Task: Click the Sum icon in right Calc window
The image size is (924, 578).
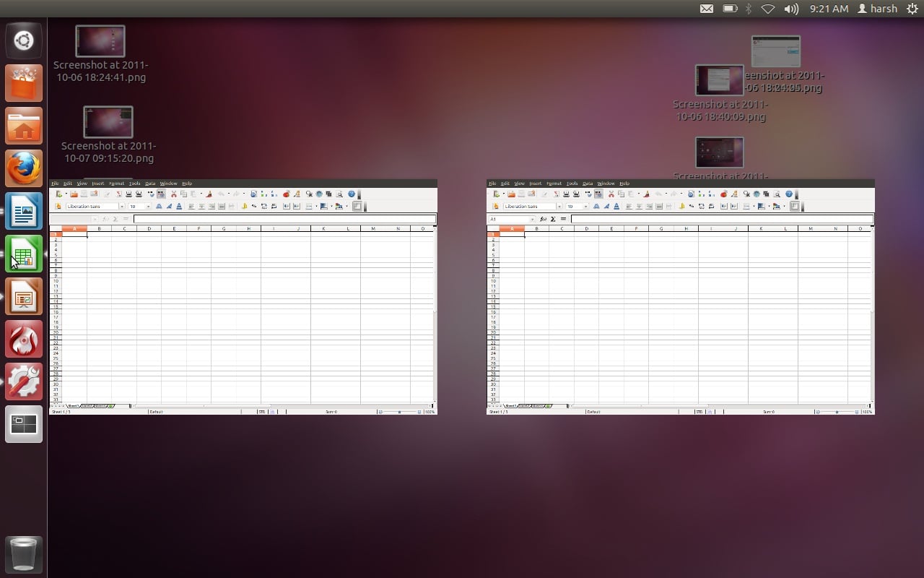Action: point(553,219)
